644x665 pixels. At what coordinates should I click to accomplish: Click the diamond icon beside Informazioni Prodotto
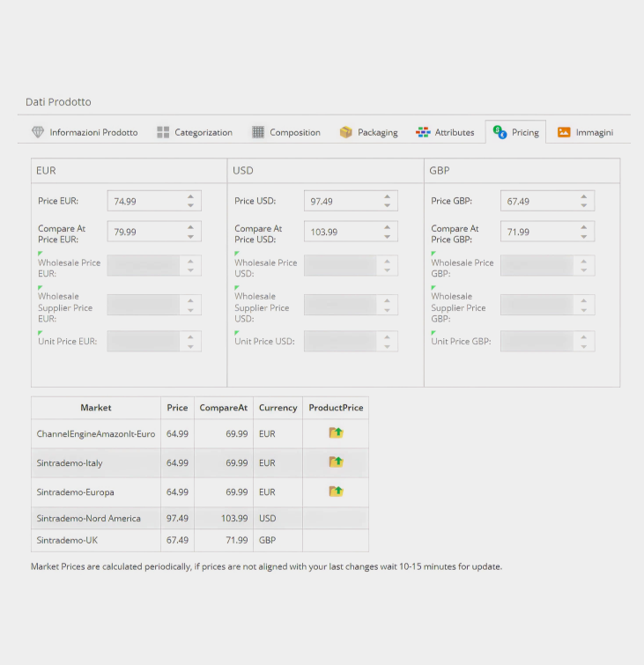(x=38, y=132)
